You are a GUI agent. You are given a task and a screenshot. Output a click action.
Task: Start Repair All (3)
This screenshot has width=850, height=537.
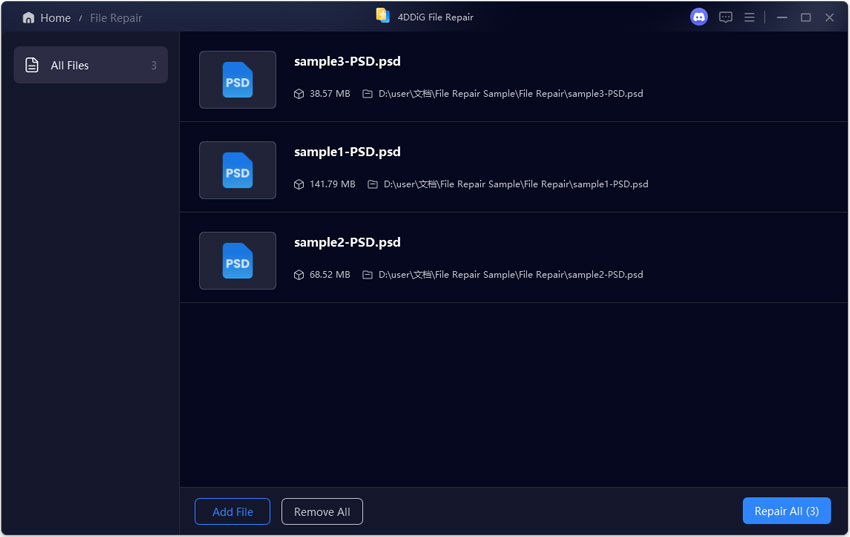click(787, 511)
